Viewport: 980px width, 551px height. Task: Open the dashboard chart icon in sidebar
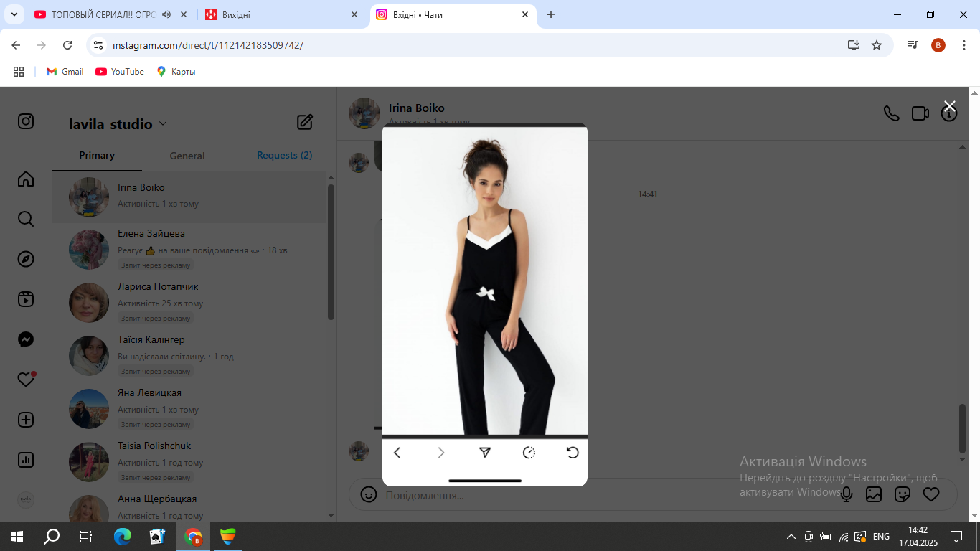coord(26,460)
